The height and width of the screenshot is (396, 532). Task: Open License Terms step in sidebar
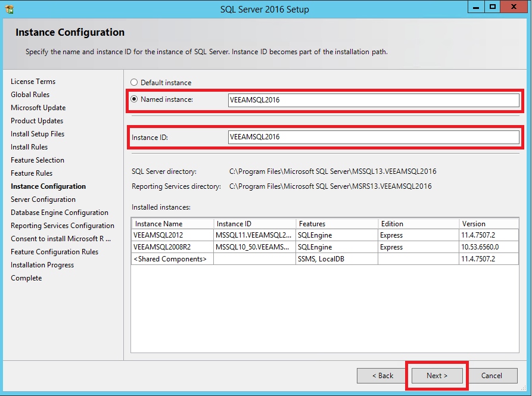pyautogui.click(x=33, y=82)
